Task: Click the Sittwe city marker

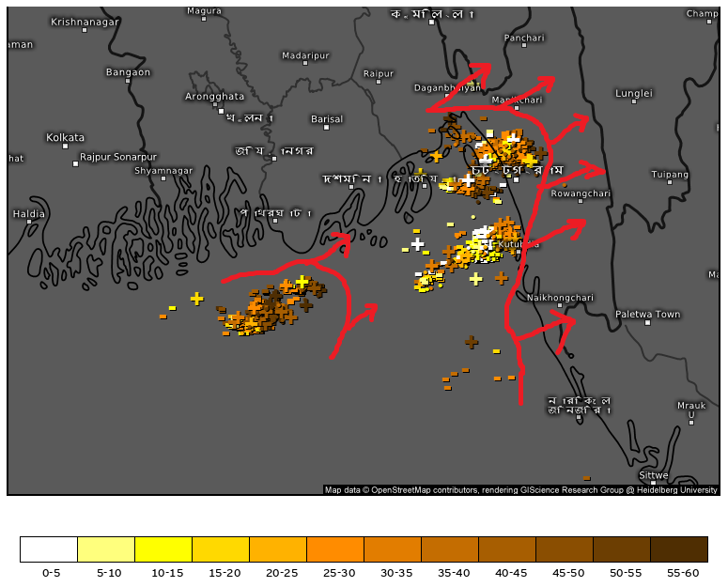Action: pyautogui.click(x=654, y=485)
